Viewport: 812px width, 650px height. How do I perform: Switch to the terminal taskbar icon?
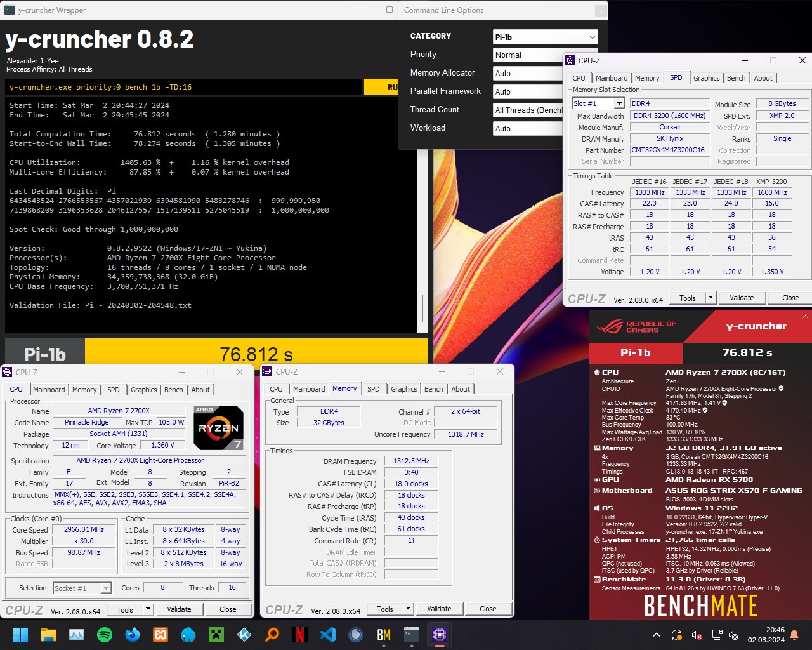point(412,634)
